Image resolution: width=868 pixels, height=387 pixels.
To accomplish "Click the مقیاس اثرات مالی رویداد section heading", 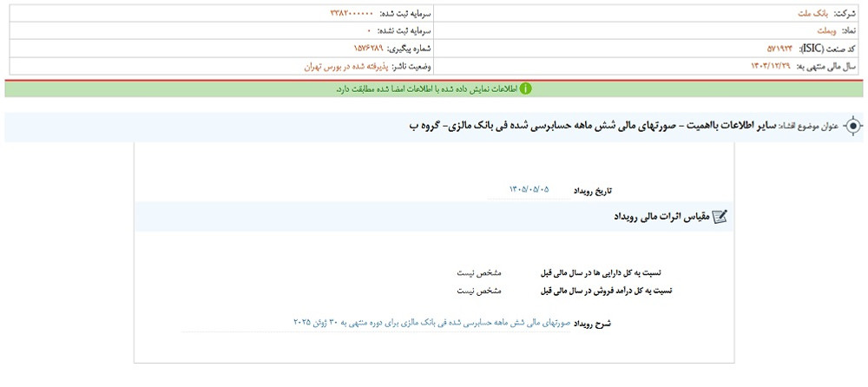I will pos(661,217).
